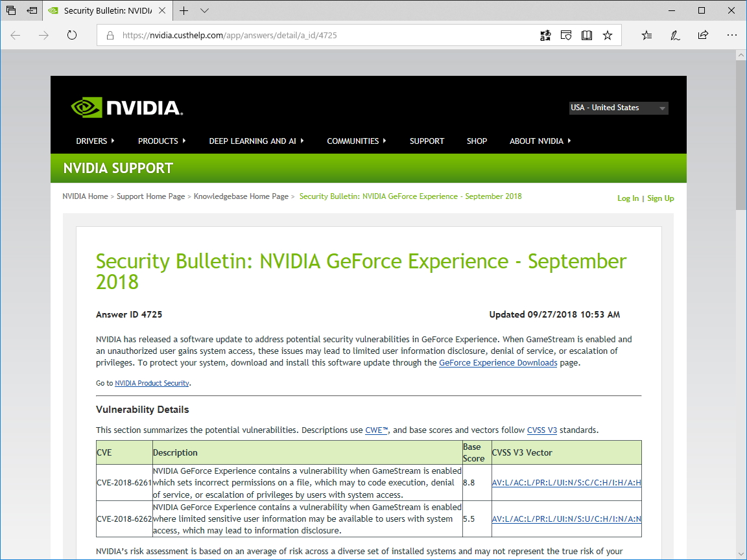Click the browser Forward arrow
Viewport: 747px width, 560px height.
click(x=43, y=35)
